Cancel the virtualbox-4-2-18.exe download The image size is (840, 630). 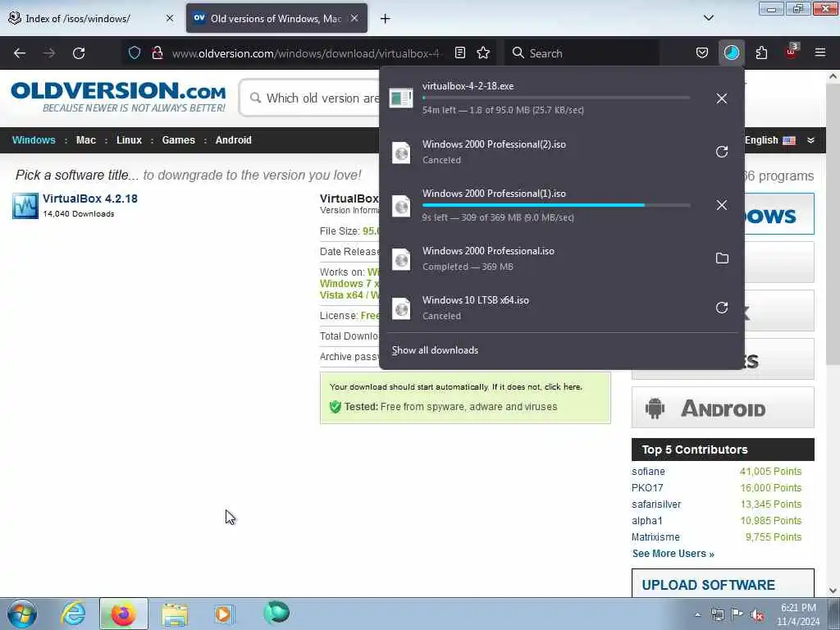722,98
